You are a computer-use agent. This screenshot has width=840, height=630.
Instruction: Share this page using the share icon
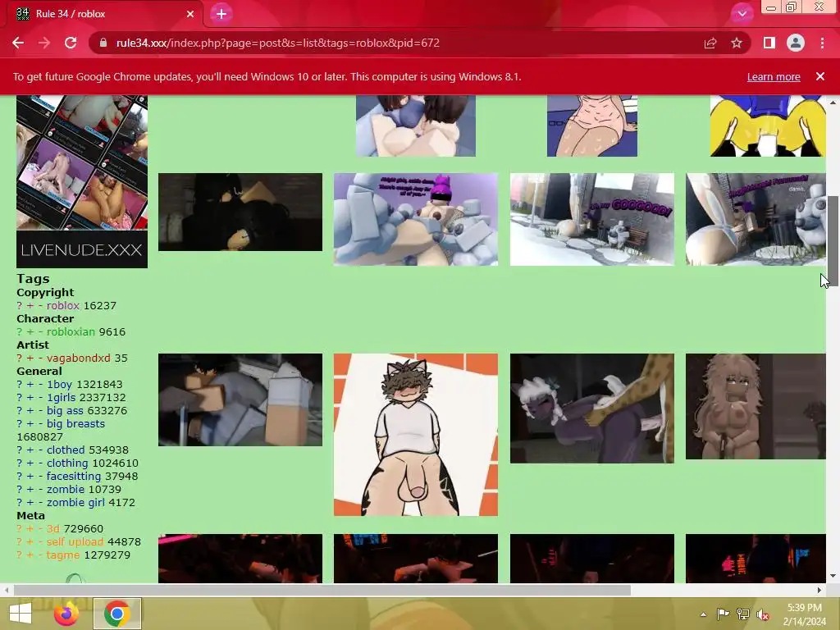710,43
